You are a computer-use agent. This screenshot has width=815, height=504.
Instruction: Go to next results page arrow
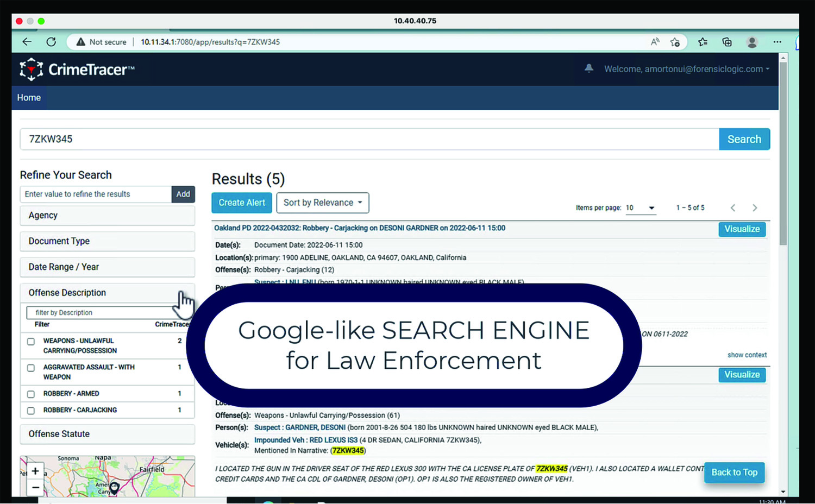coord(755,208)
